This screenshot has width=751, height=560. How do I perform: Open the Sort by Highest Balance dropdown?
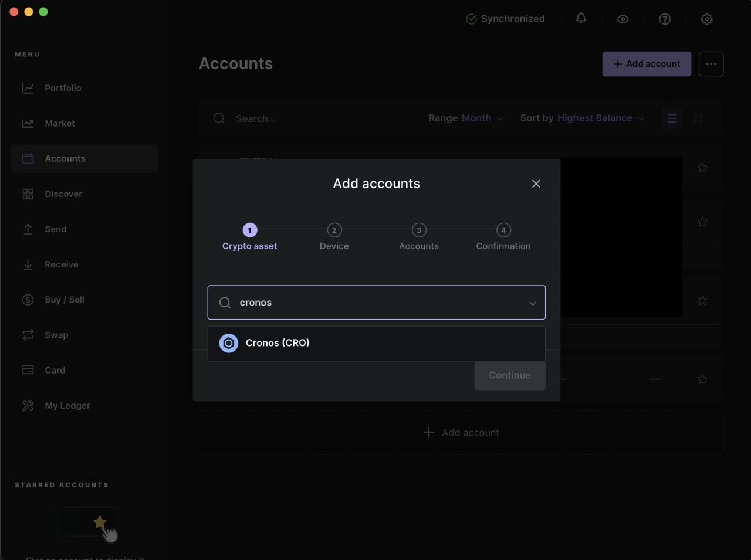(x=582, y=118)
